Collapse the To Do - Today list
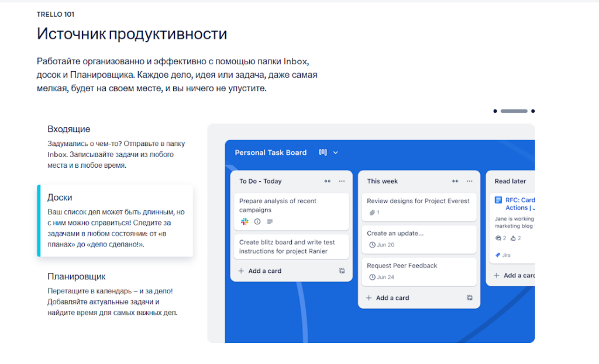 pyautogui.click(x=328, y=181)
